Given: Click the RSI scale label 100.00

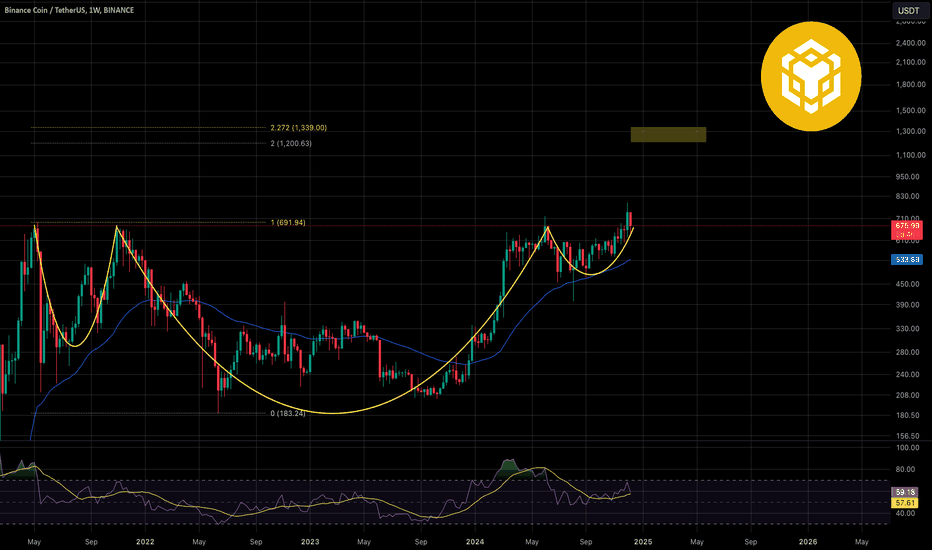Looking at the screenshot, I should pos(908,448).
